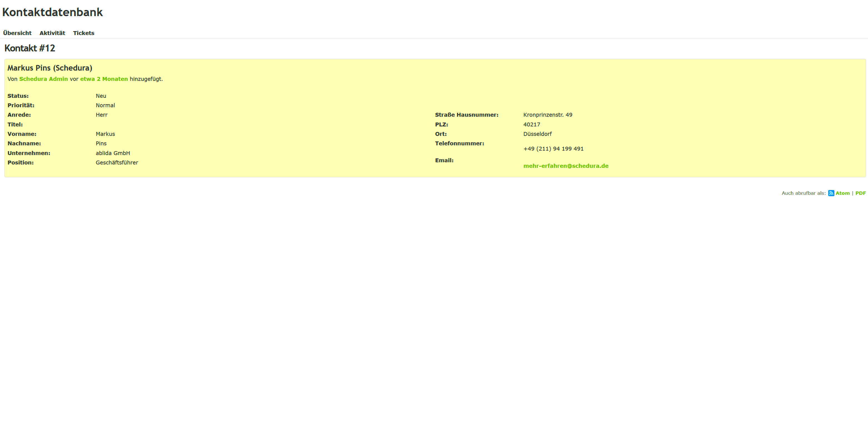Click the company value ablida GmbH
This screenshot has height=434, width=868.
point(113,153)
